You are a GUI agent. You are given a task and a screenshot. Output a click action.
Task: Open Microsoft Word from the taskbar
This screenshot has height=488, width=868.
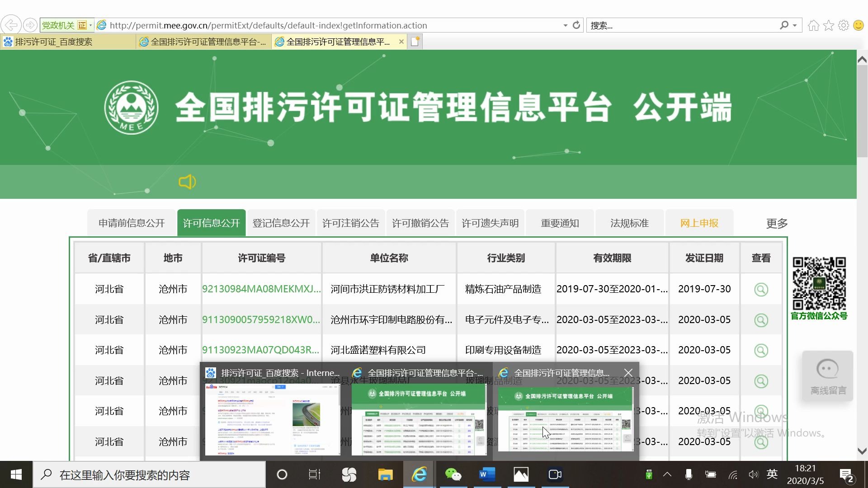coord(487,474)
